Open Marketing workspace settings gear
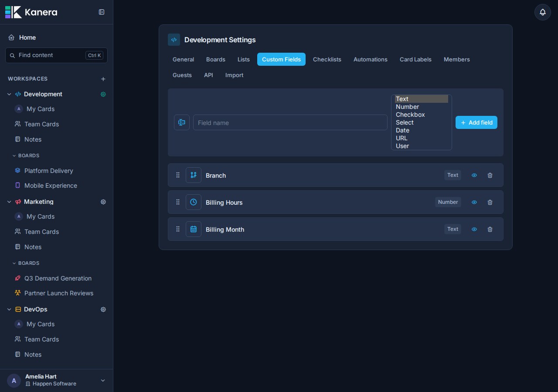Image resolution: width=558 pixels, height=392 pixels. click(103, 202)
